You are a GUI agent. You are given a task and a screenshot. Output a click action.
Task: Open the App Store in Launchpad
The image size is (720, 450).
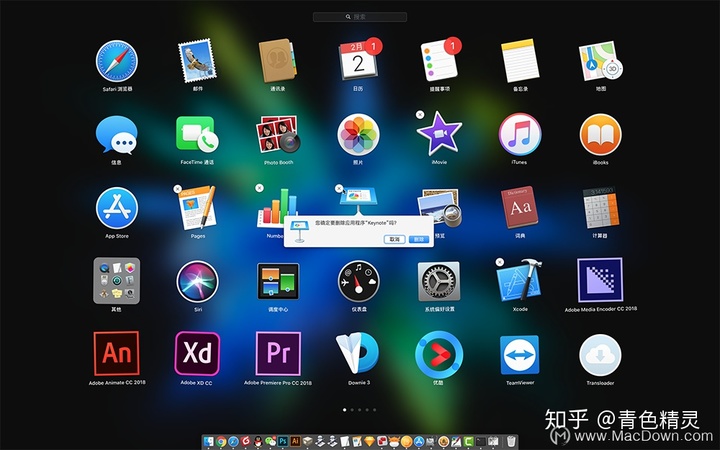pyautogui.click(x=117, y=208)
